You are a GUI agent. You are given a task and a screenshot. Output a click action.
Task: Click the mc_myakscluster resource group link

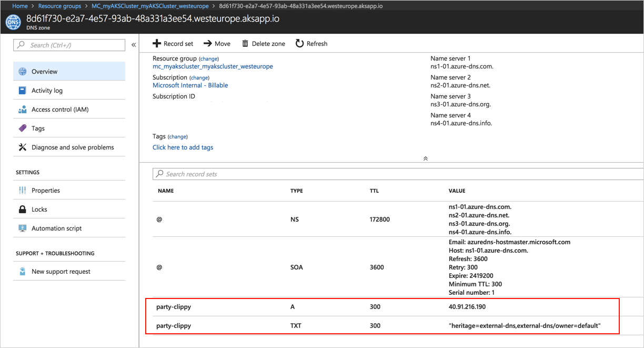(x=213, y=66)
